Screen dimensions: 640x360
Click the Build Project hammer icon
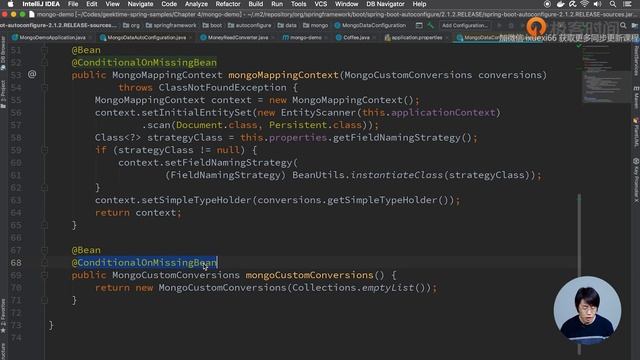[430, 25]
